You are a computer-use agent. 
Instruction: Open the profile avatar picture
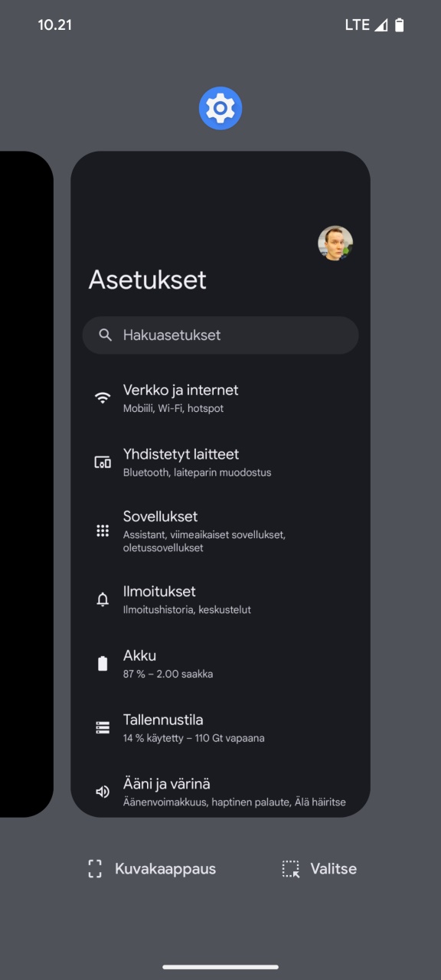[x=335, y=243]
